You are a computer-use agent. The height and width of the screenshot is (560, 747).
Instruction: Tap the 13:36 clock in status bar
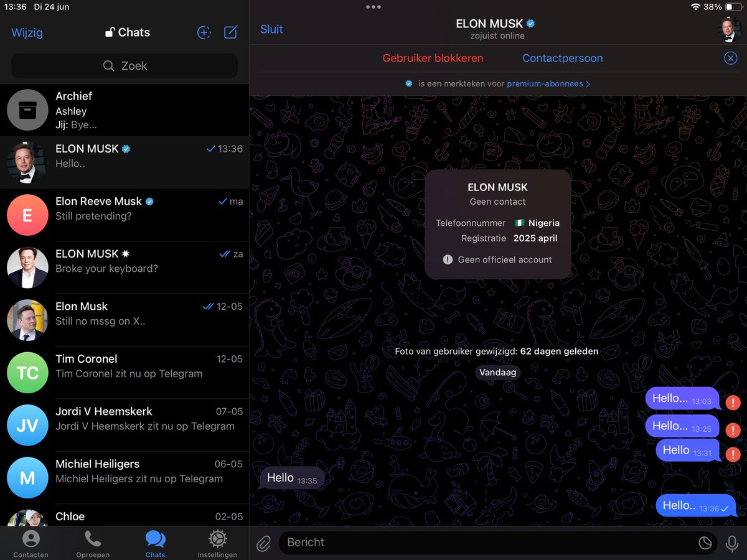[x=16, y=7]
